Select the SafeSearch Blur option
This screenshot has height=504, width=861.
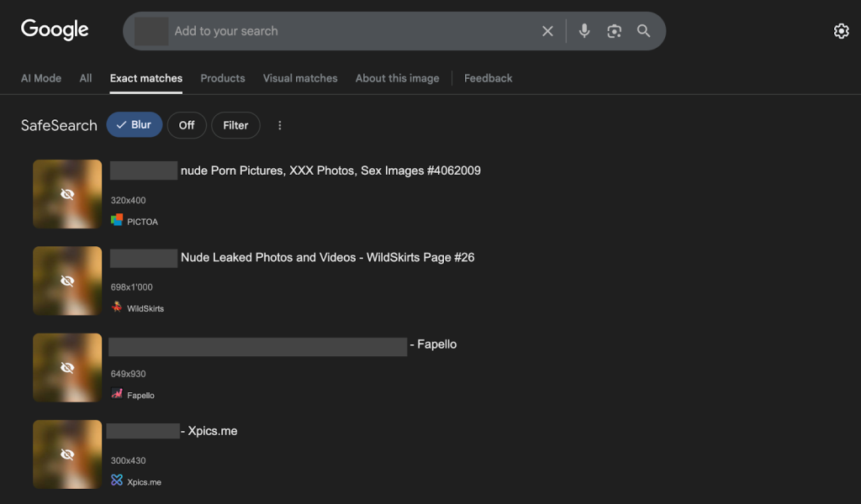pyautogui.click(x=134, y=125)
